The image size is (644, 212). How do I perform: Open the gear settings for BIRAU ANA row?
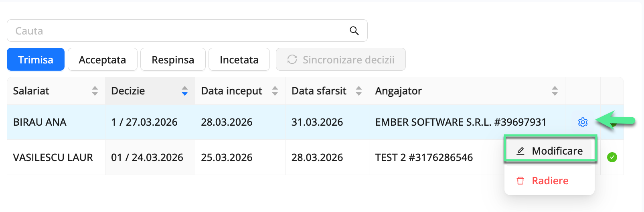pyautogui.click(x=583, y=122)
